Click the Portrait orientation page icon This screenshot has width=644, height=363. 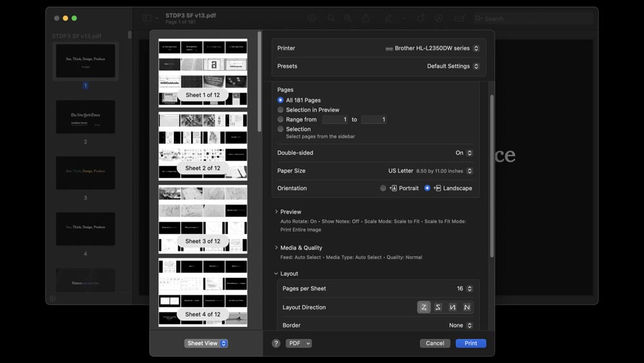[x=393, y=188]
